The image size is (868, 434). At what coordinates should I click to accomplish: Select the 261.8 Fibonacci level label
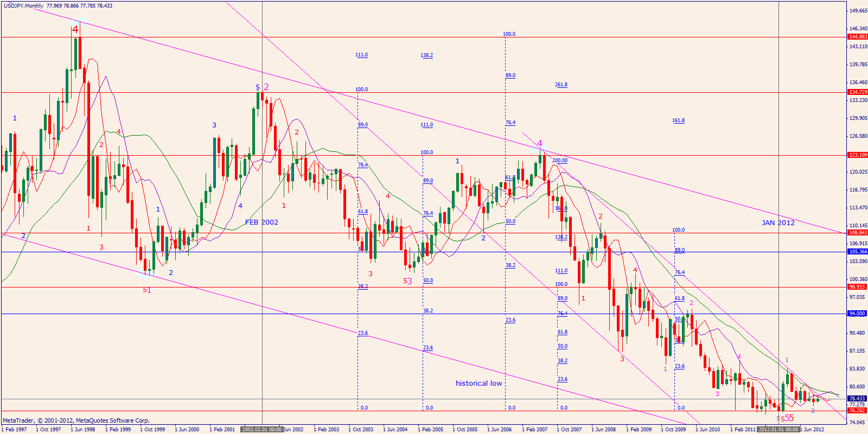(561, 85)
